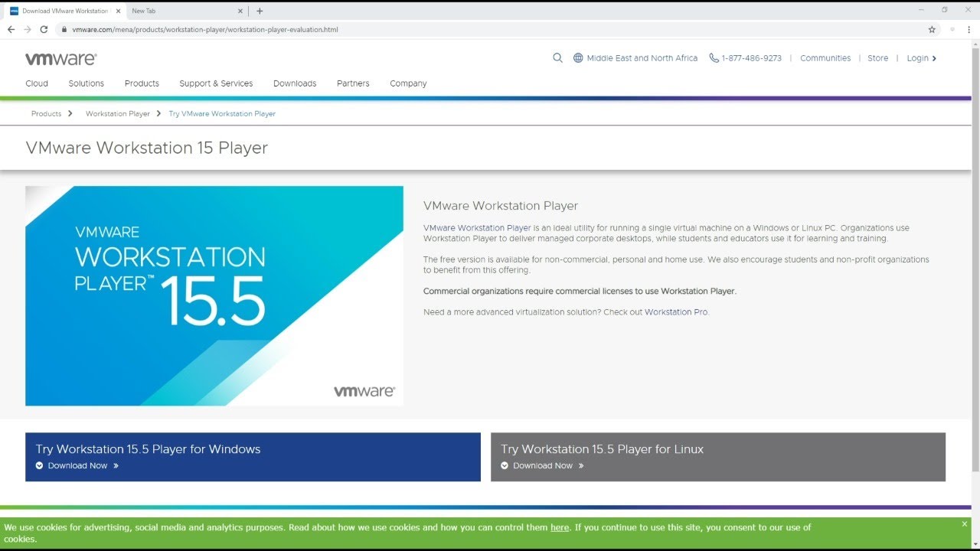Open the Downloads menu

pos(295,83)
